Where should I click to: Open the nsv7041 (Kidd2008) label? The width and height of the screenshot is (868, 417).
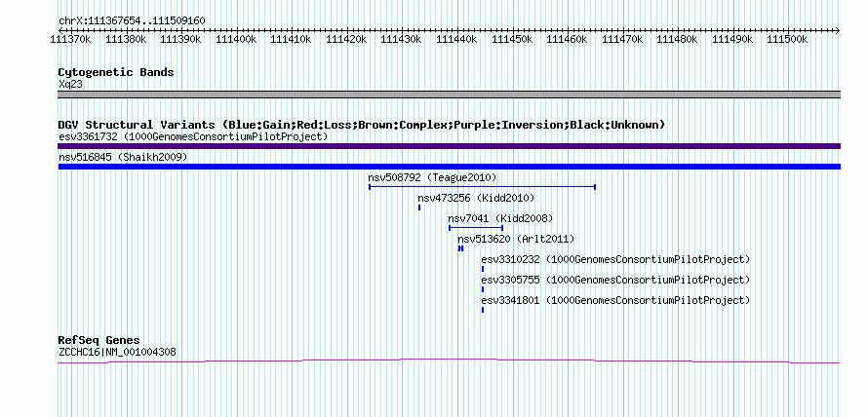tap(500, 218)
